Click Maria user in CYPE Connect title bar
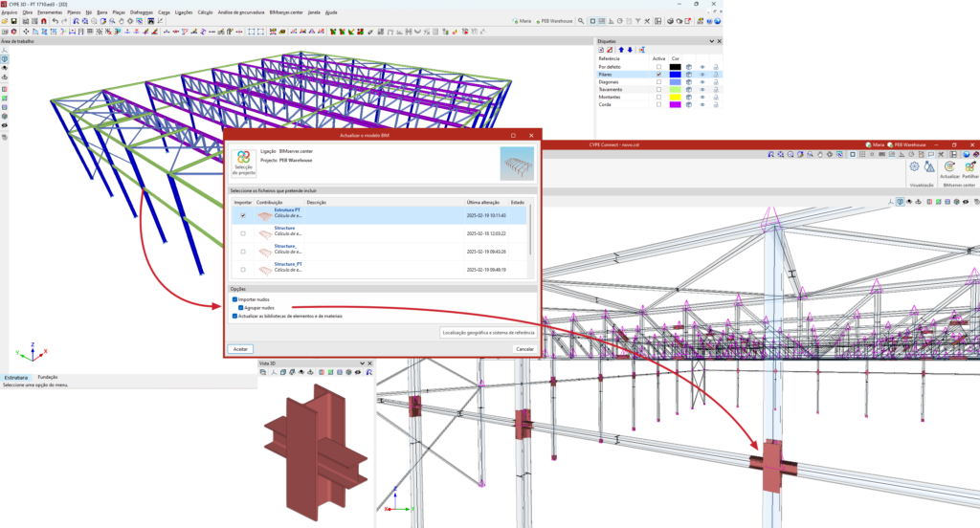This screenshot has height=528, width=980. (875, 145)
